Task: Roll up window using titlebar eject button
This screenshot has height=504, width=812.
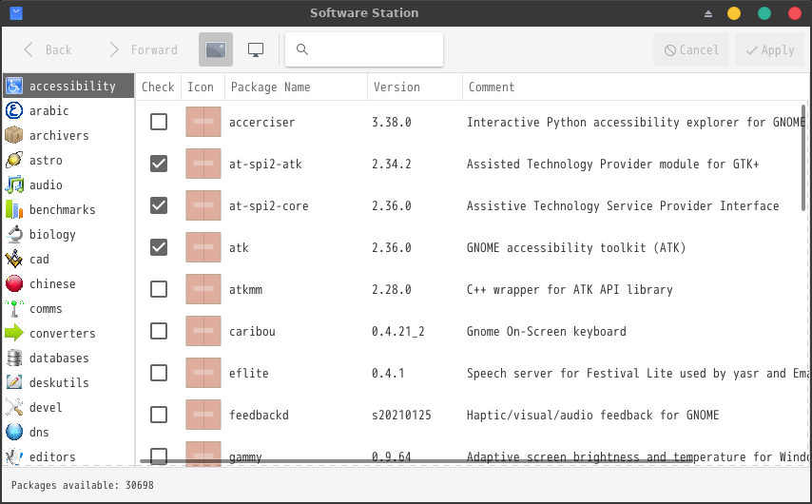Action: [x=708, y=13]
